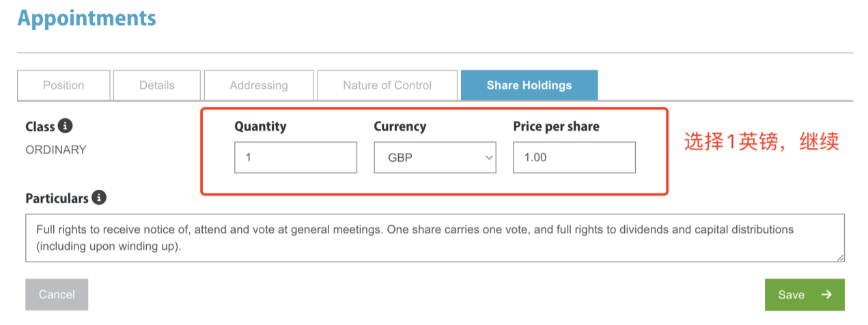The height and width of the screenshot is (325, 868).
Task: Click the Price per share label
Action: coord(557,126)
